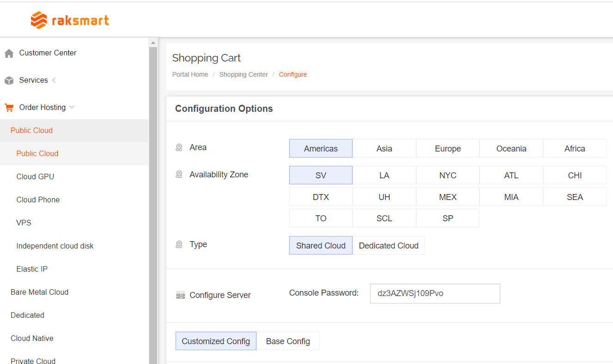Choose SV availability zone

[321, 175]
